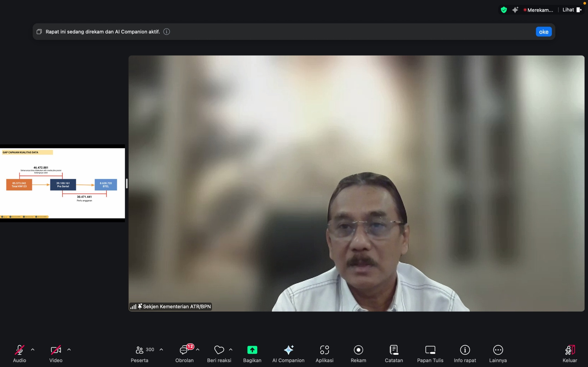Expand audio options chevron
Image resolution: width=588 pixels, height=367 pixels.
33,350
